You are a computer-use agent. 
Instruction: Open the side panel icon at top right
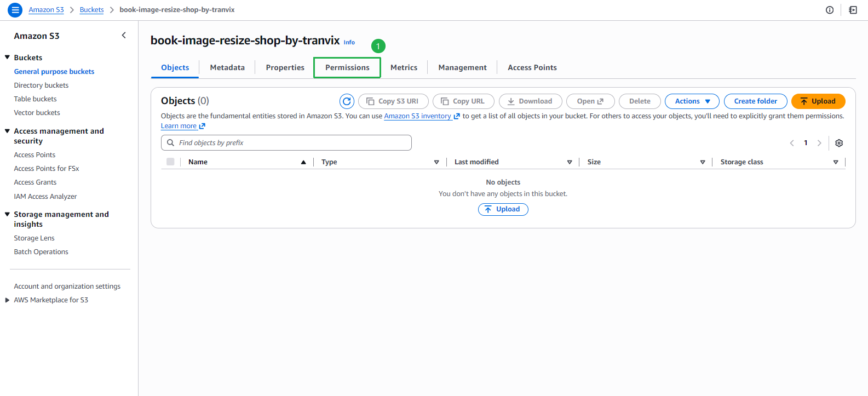(853, 10)
